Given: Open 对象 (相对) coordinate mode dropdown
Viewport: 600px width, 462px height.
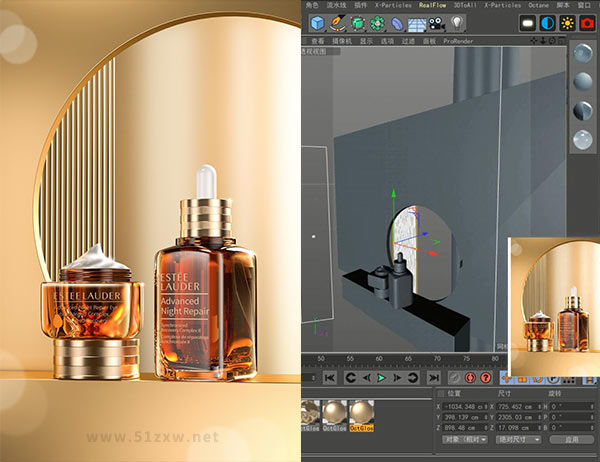Looking at the screenshot, I should point(465,439).
